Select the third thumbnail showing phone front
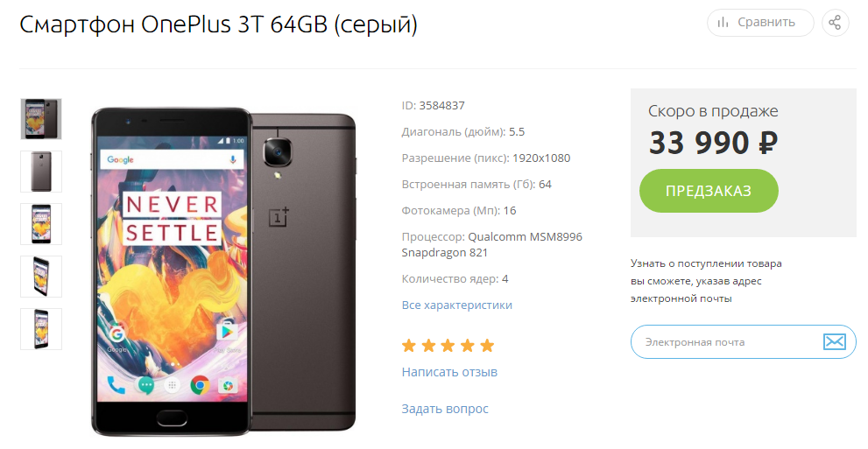The height and width of the screenshot is (449, 868). pyautogui.click(x=41, y=224)
